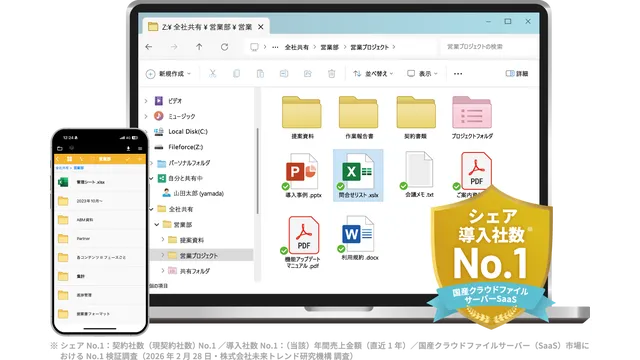
Task: Select the 問合せリスト.xlsx Excel file
Action: (358, 176)
